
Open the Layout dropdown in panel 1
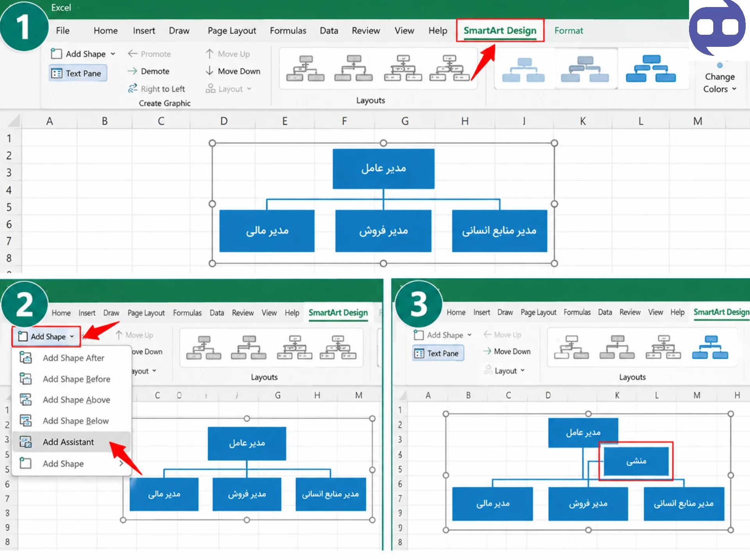[229, 89]
